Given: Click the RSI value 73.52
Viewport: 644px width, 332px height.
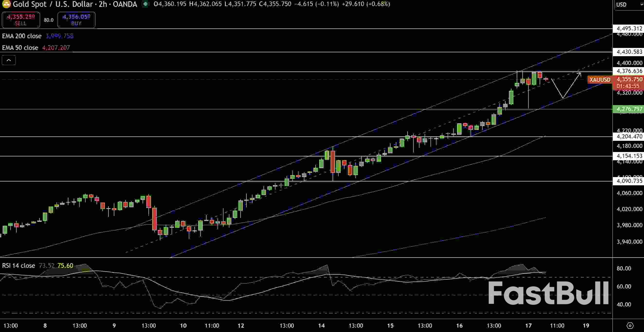Looking at the screenshot, I should pos(47,266).
